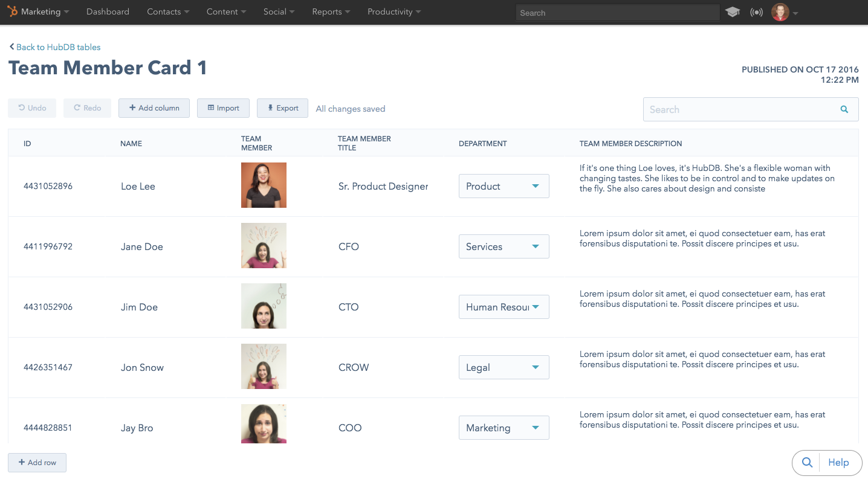Click the Import button
The width and height of the screenshot is (868, 479).
click(x=223, y=108)
